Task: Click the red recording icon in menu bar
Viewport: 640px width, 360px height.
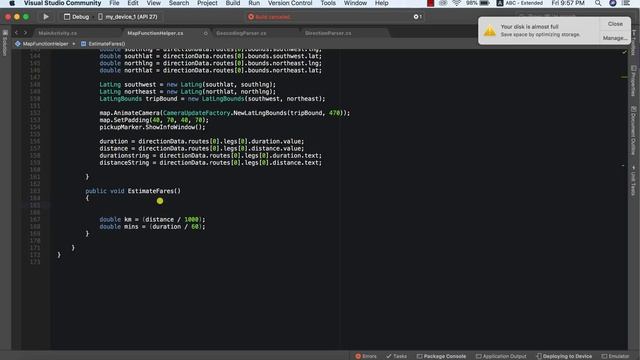Action: click(430, 3)
